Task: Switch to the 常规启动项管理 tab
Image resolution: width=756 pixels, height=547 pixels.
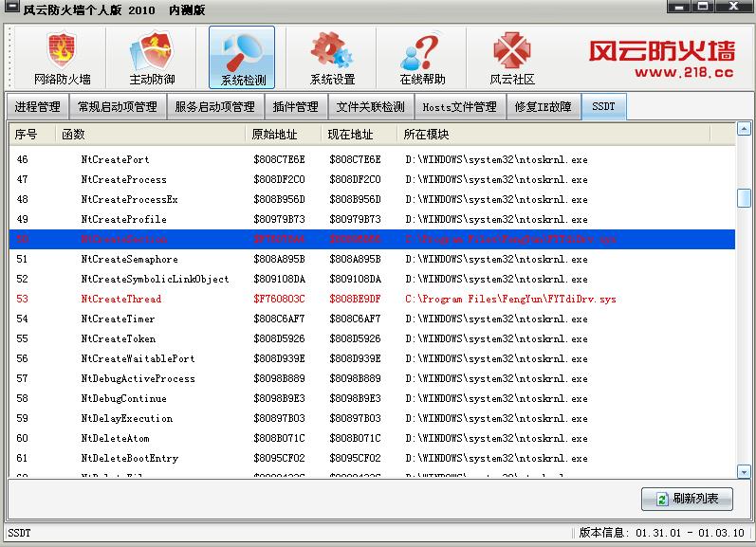Action: pos(118,106)
